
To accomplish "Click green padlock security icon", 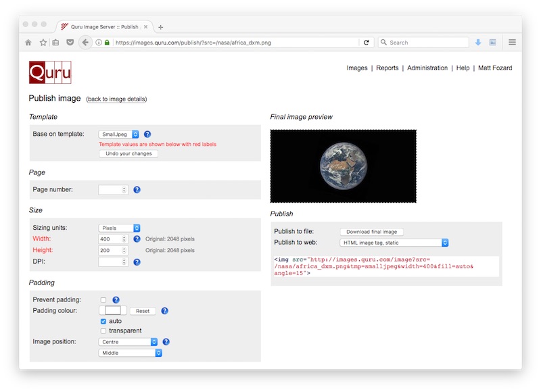I will click(107, 43).
